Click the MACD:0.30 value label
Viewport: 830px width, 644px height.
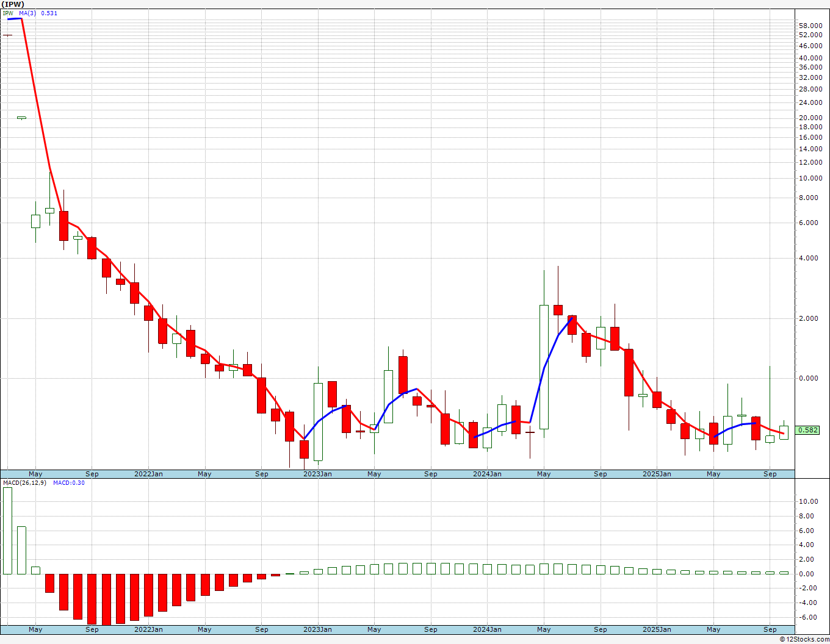click(69, 483)
